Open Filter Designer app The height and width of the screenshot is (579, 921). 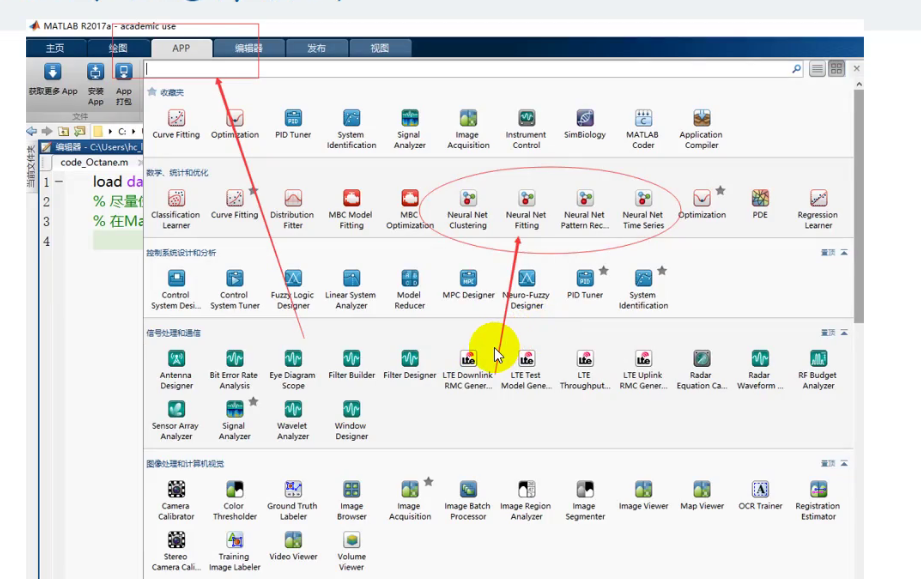409,365
